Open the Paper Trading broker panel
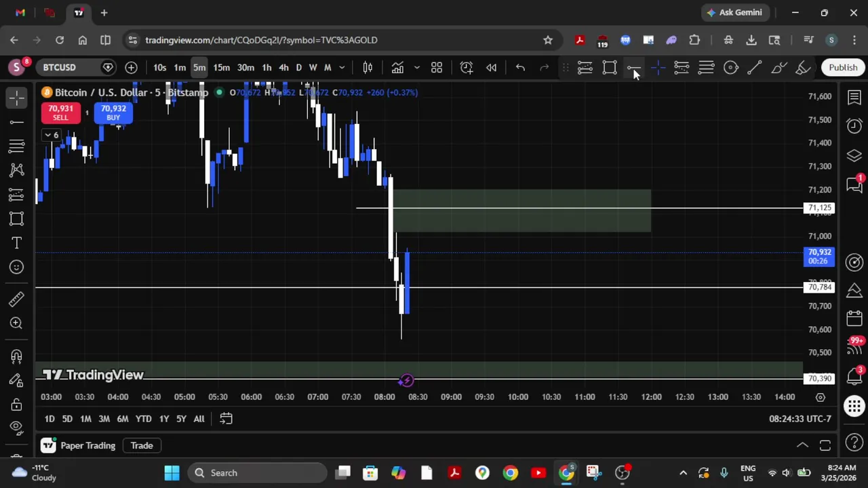The height and width of the screenshot is (488, 868). coord(77,445)
